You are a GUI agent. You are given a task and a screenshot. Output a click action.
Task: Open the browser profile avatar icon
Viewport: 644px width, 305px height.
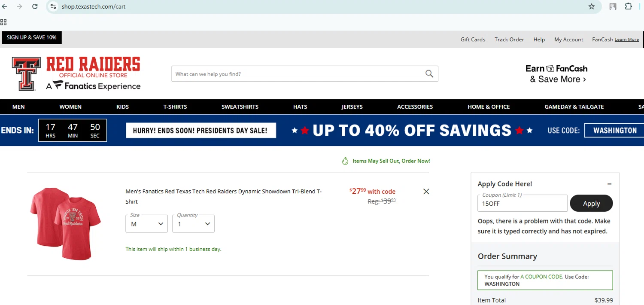(613, 6)
